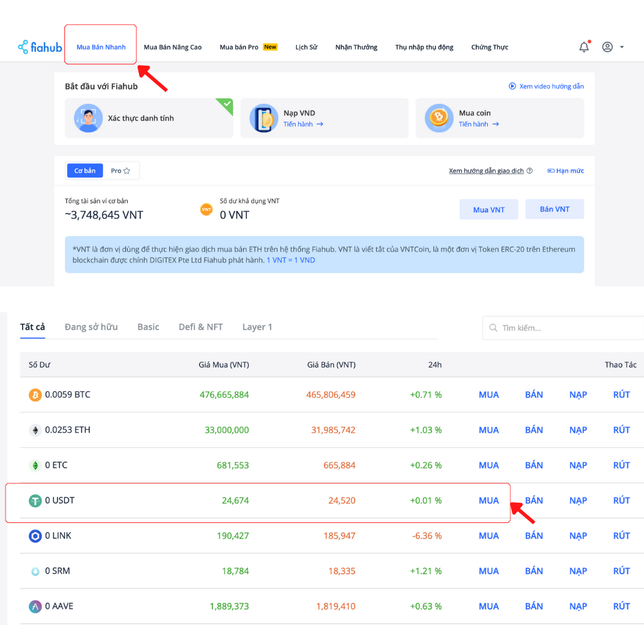Viewport: 644px width, 644px height.
Task: Click the Nạp VND phone icon
Action: click(x=264, y=118)
